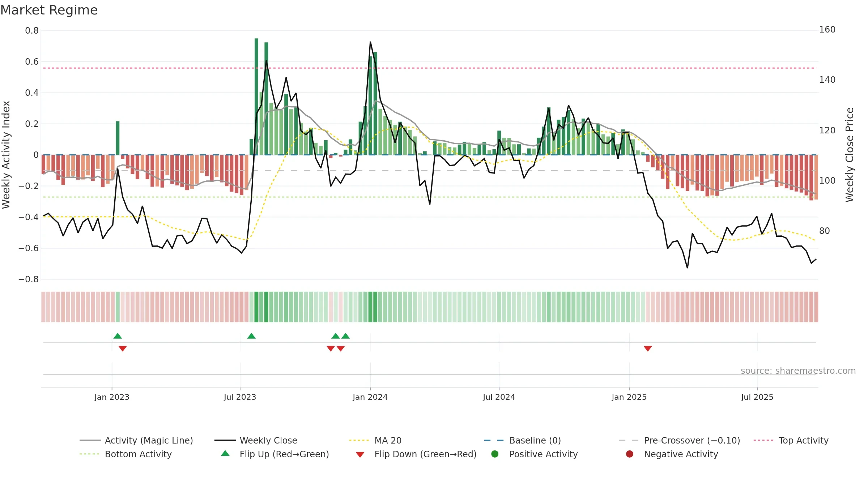Toggle the Weekly Close legend entry
Screen dimensions: 868x488
[256, 440]
